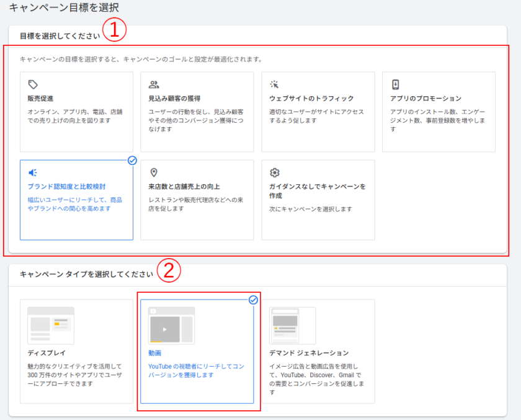The image size is (521, 420).
Task: Choose the ウェブサイトのトラフィック goal title
Action: pyautogui.click(x=311, y=99)
